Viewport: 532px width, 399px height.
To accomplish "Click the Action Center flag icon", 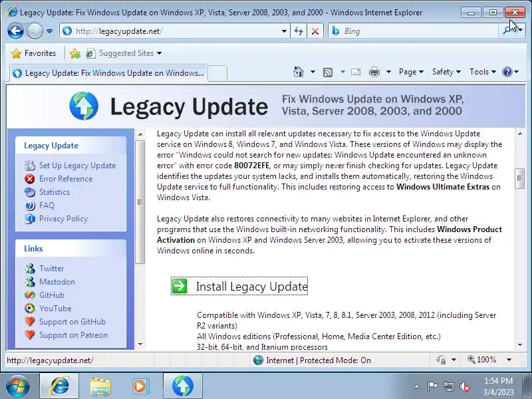I will [x=432, y=386].
